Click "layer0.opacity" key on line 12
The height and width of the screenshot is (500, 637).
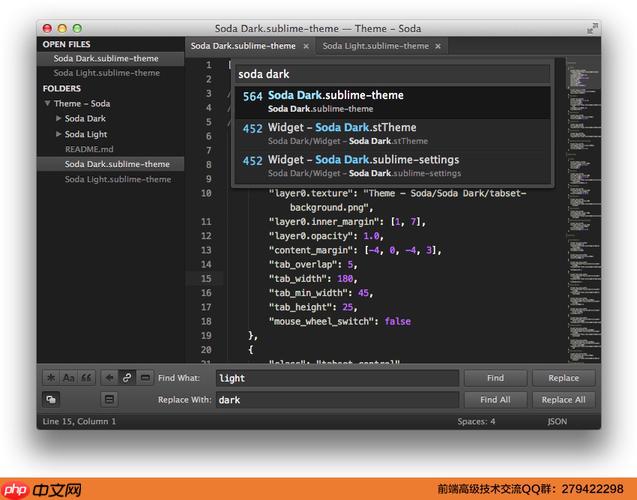(x=311, y=236)
